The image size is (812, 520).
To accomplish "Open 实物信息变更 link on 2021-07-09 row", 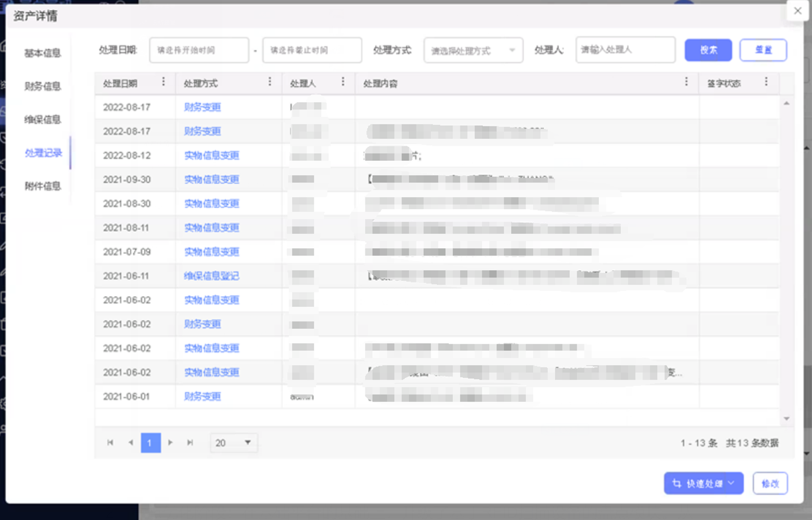I will [x=211, y=252].
